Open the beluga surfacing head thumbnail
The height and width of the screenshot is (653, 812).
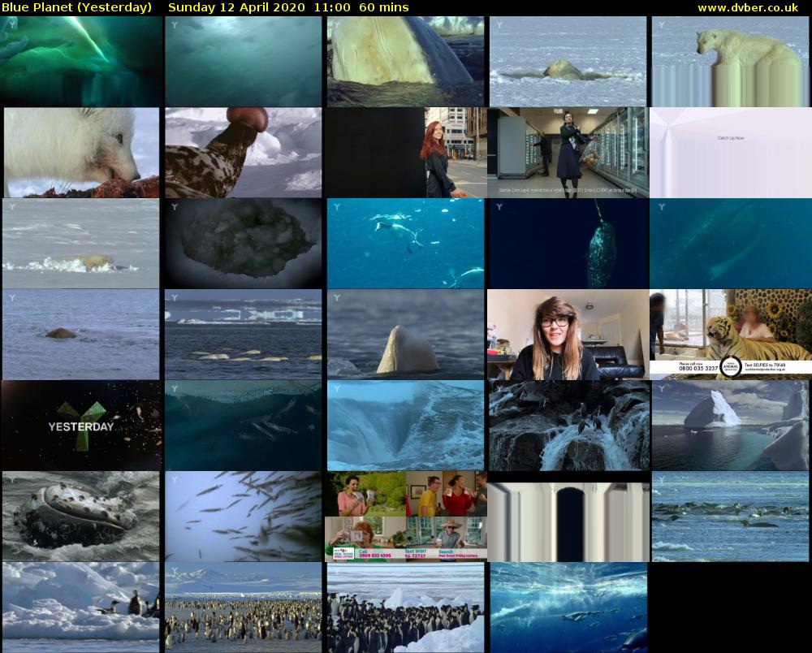click(x=406, y=334)
